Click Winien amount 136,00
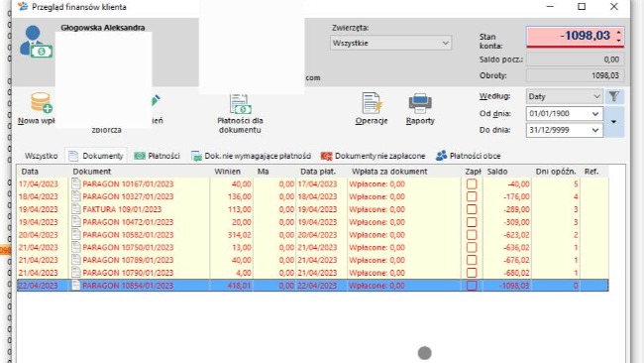This screenshot has width=644, height=363. point(240,196)
